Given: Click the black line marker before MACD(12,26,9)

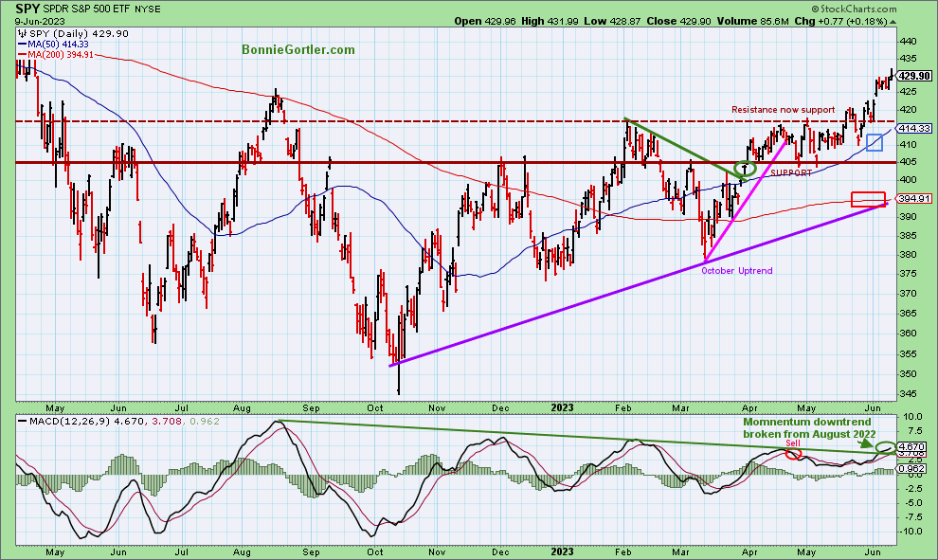Looking at the screenshot, I should 22,422.
